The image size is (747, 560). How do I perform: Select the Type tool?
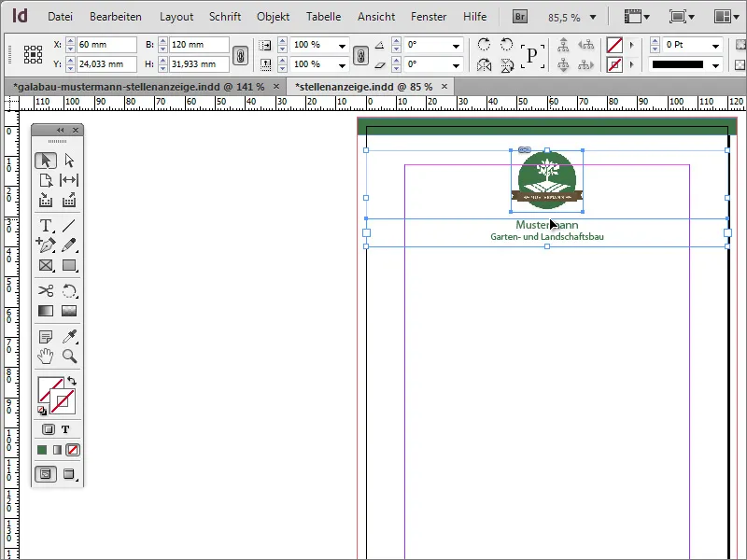tap(46, 225)
